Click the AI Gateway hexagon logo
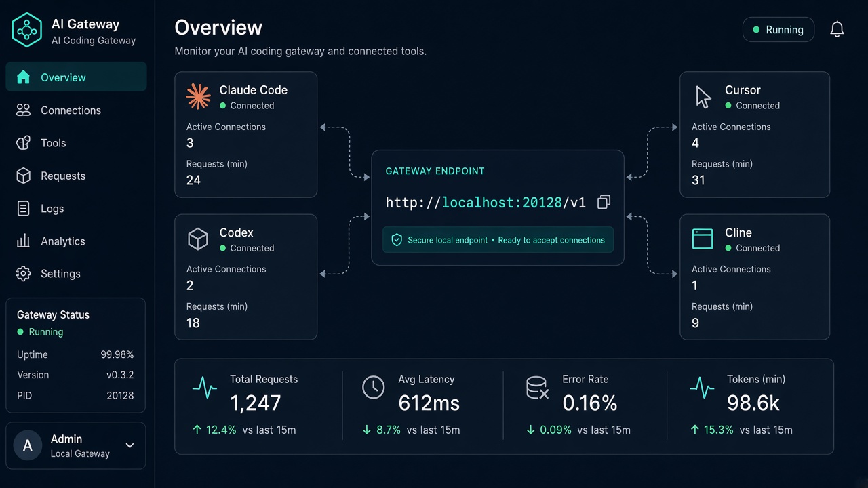 pos(27,30)
